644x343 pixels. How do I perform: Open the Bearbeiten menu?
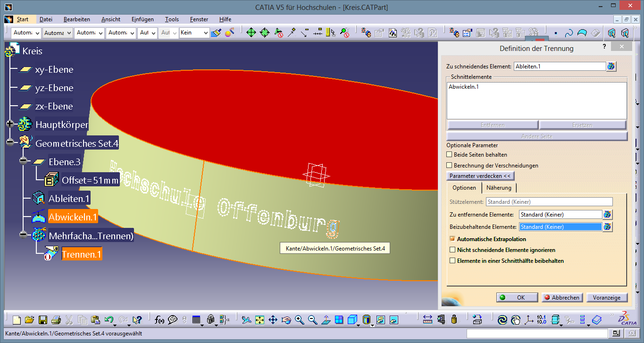coord(77,19)
